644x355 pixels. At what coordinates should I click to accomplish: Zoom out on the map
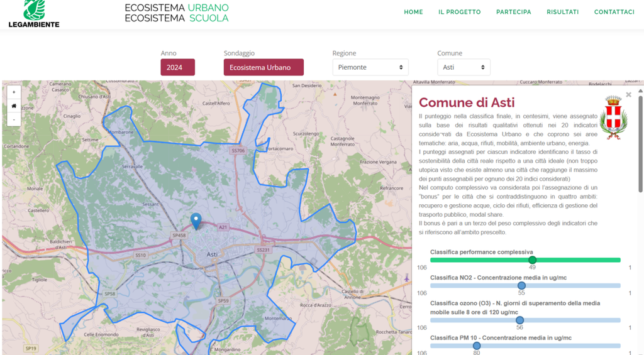(14, 119)
